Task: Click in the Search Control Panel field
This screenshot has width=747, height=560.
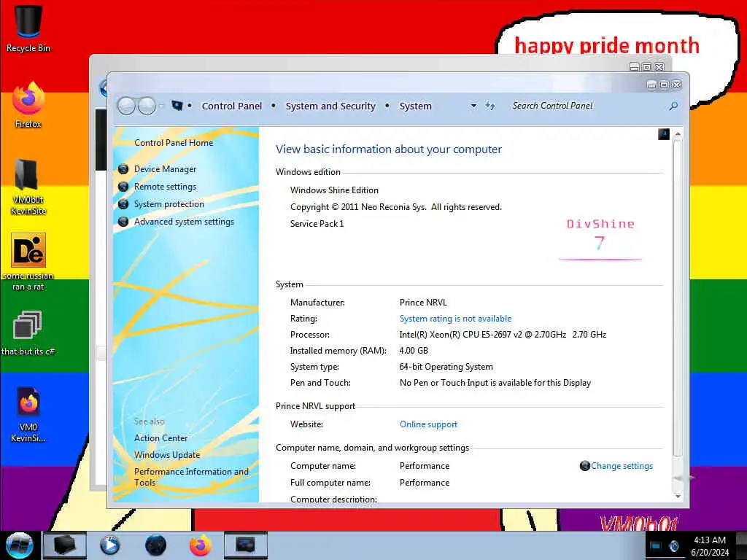Action: click(x=589, y=106)
